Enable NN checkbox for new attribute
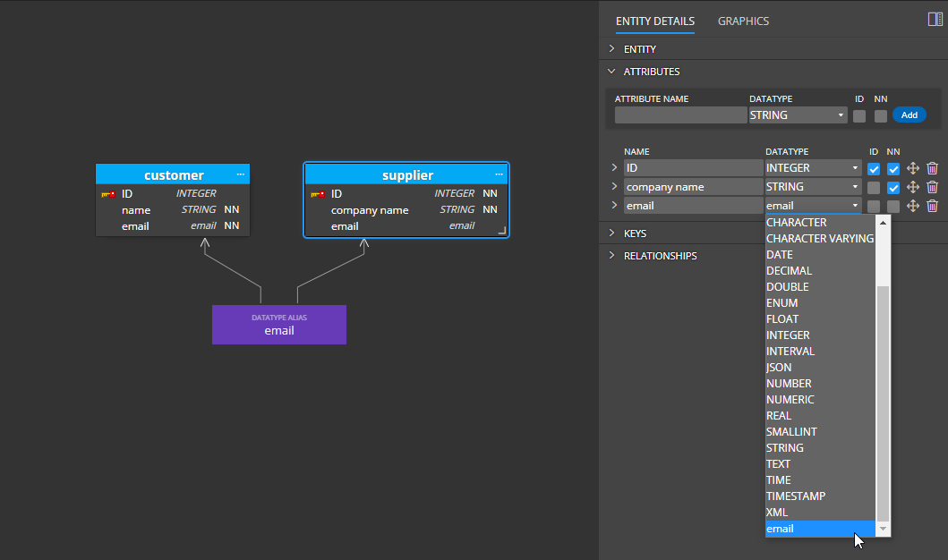Screen dimensions: 948x560 881,115
